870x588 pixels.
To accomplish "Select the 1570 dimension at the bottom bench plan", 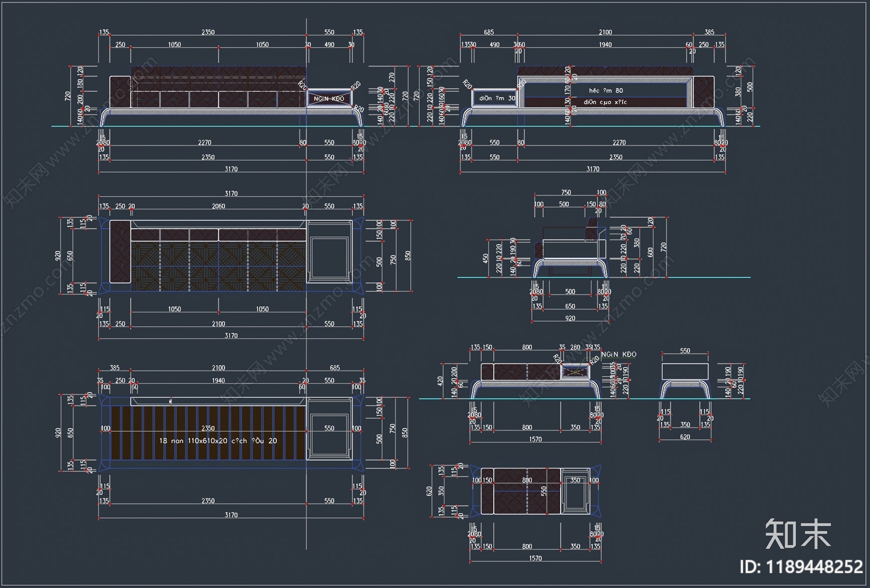I will click(x=535, y=558).
